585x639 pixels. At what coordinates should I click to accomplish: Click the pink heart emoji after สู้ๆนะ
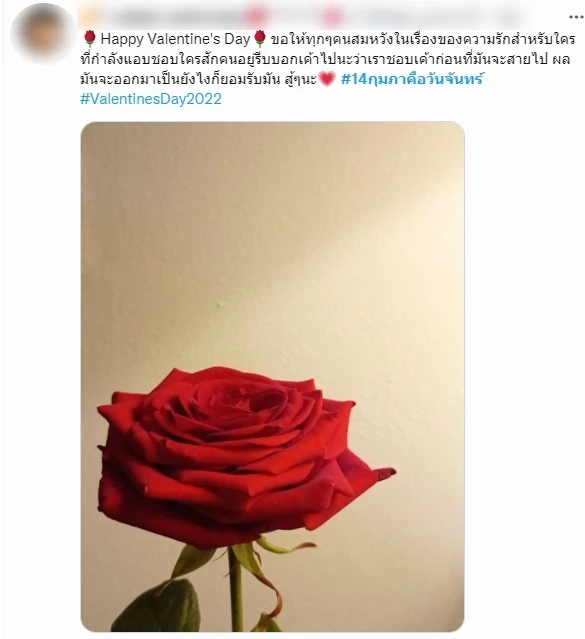coord(327,79)
